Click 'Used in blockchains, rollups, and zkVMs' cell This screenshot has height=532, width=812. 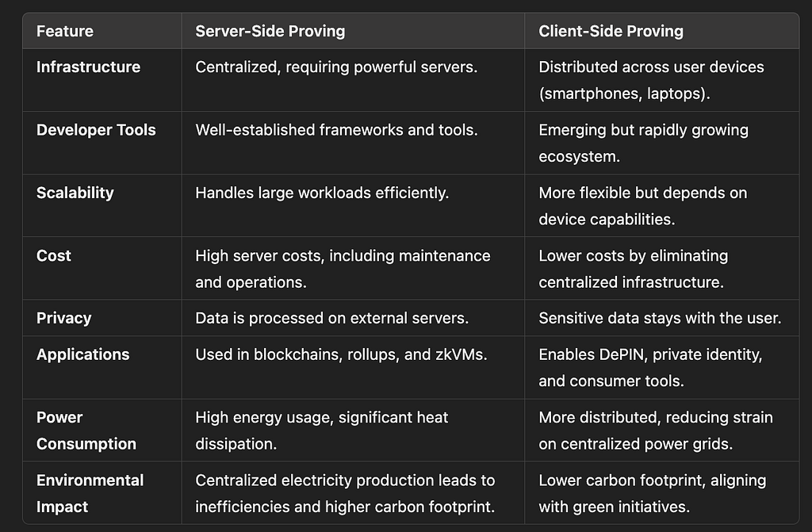pos(341,354)
